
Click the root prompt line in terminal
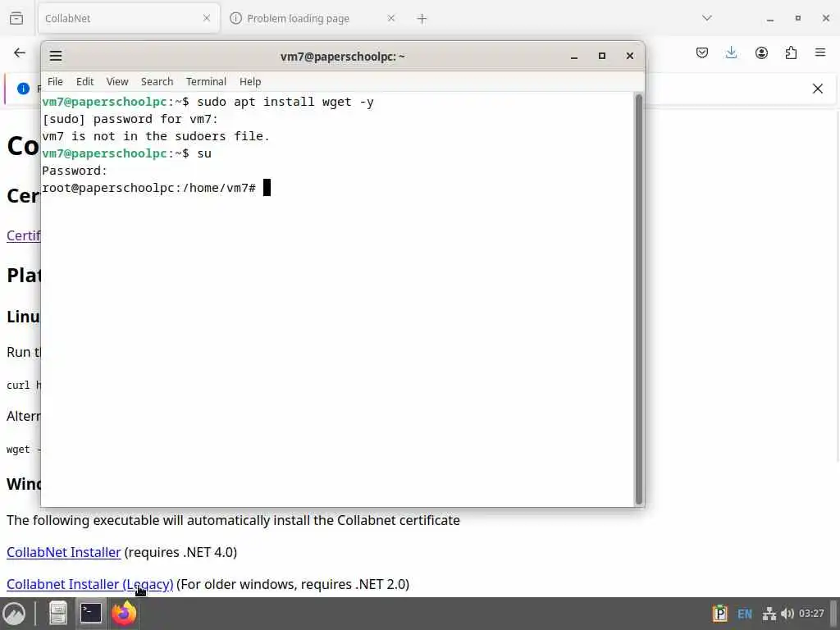tap(157, 188)
